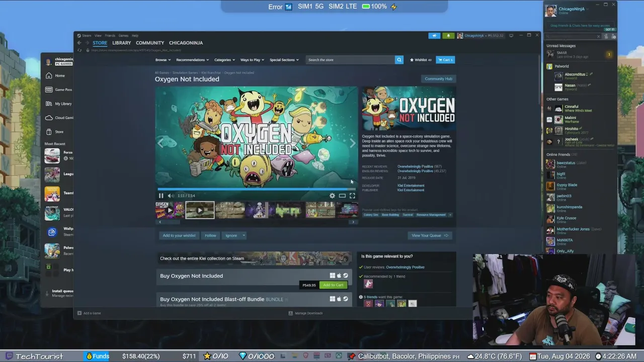Open Steam notifications bell button
Viewport: 644px width, 362px height.
[x=448, y=36]
